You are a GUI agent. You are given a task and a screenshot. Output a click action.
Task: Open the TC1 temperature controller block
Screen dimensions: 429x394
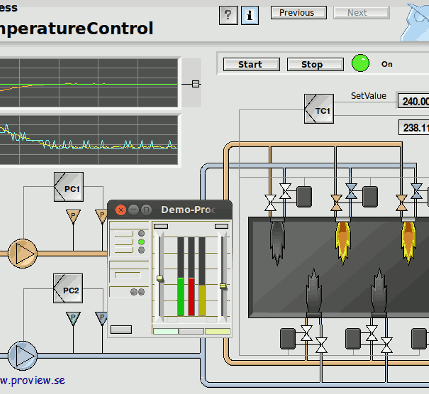[319, 109]
